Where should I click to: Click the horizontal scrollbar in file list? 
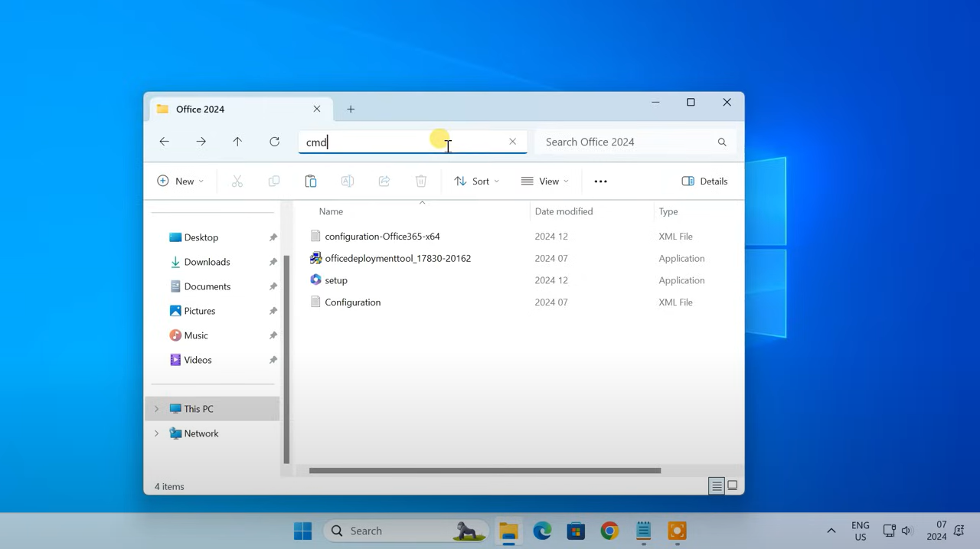click(x=485, y=470)
